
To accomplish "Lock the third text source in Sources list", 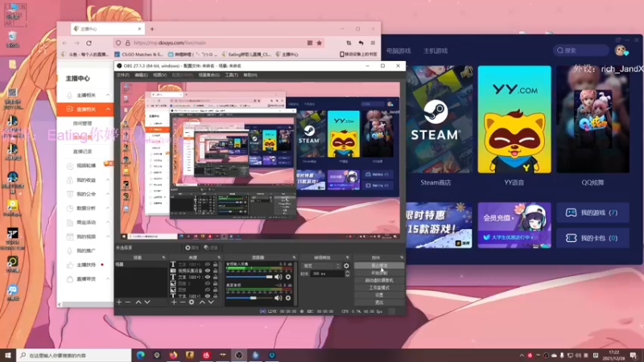I will 215,277.
